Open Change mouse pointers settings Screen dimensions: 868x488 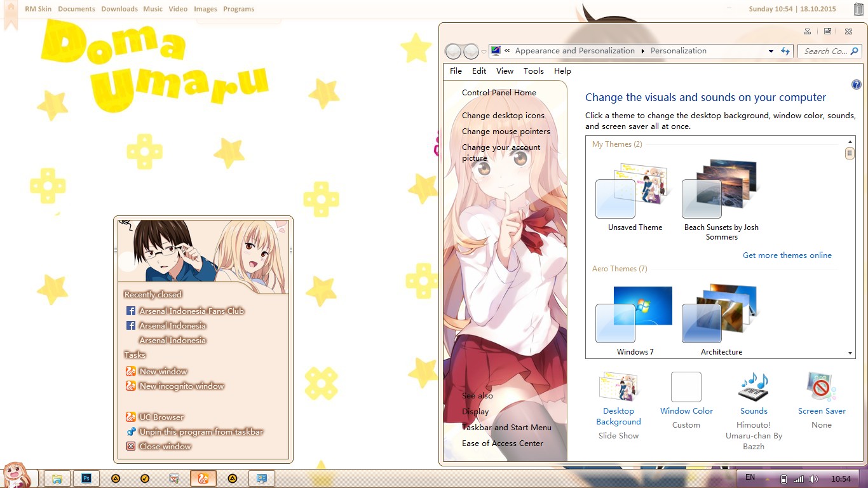point(505,131)
